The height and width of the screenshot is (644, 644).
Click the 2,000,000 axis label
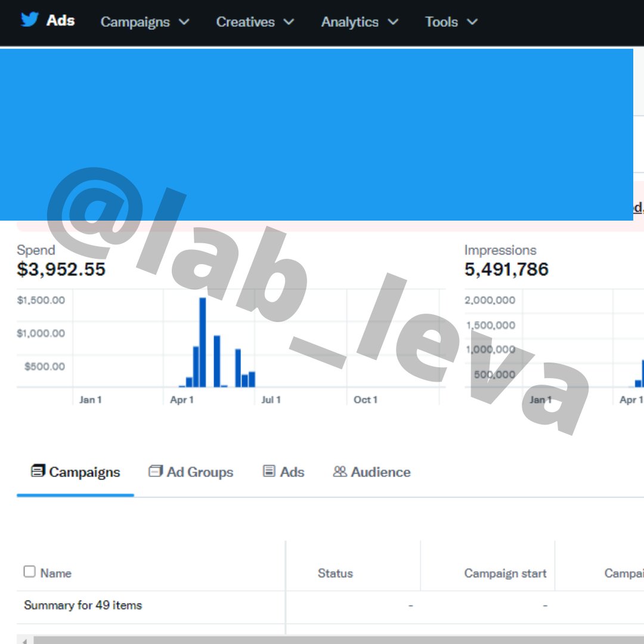coord(490,300)
